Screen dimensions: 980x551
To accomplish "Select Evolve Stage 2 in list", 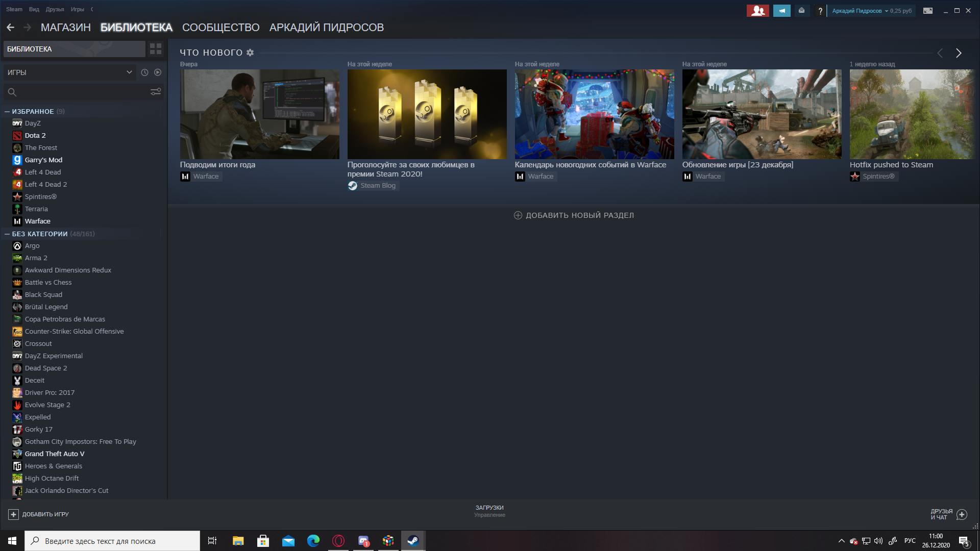I will pos(47,405).
